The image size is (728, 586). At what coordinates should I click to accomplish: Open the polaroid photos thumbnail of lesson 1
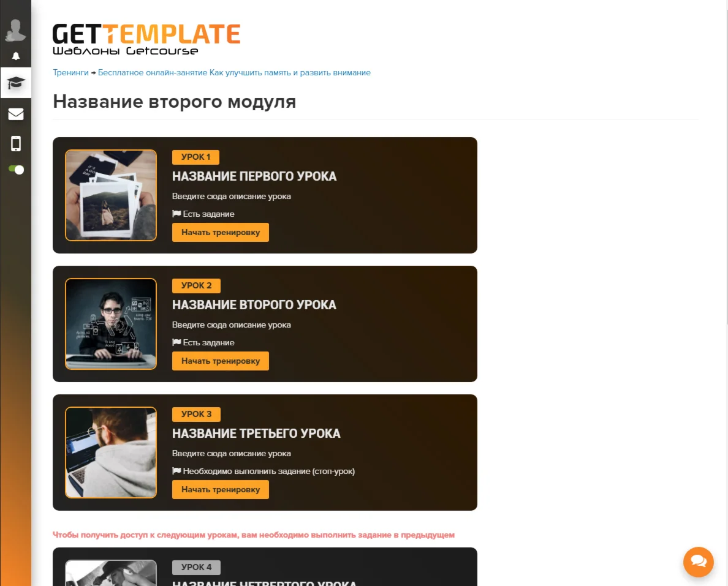click(x=111, y=195)
